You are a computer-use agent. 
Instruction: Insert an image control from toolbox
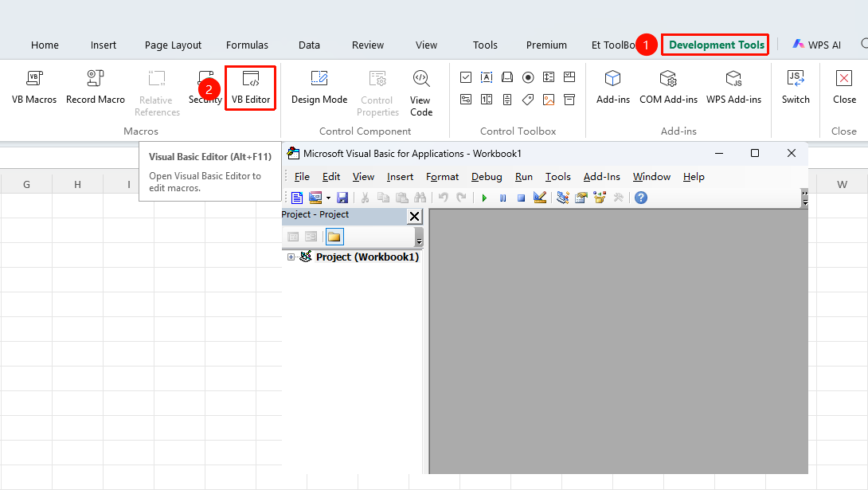click(549, 100)
